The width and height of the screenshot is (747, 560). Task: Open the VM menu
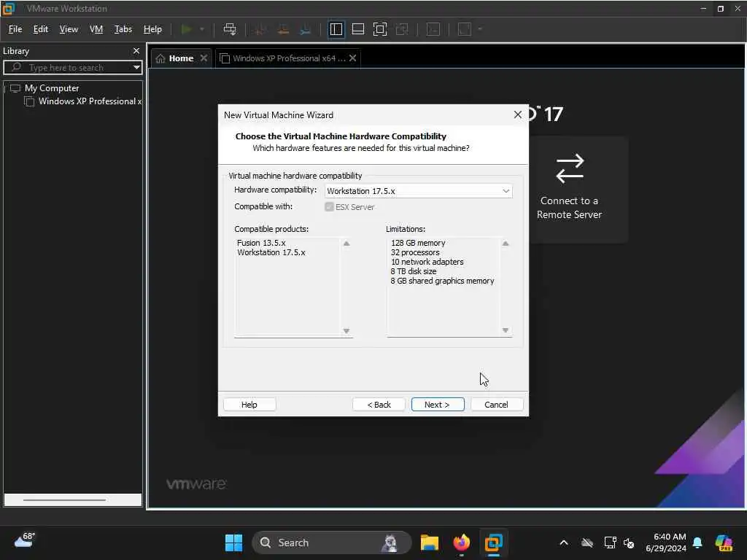coord(96,29)
